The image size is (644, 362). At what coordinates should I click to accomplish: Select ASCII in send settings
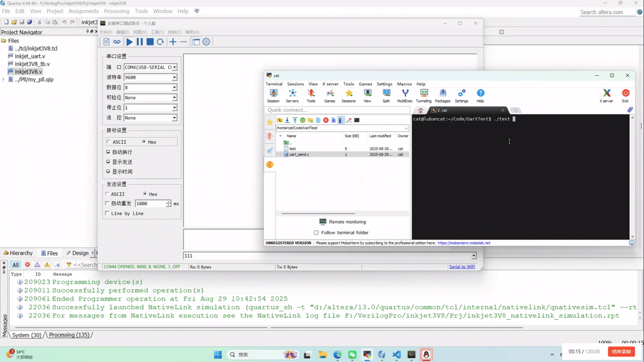tap(115, 194)
